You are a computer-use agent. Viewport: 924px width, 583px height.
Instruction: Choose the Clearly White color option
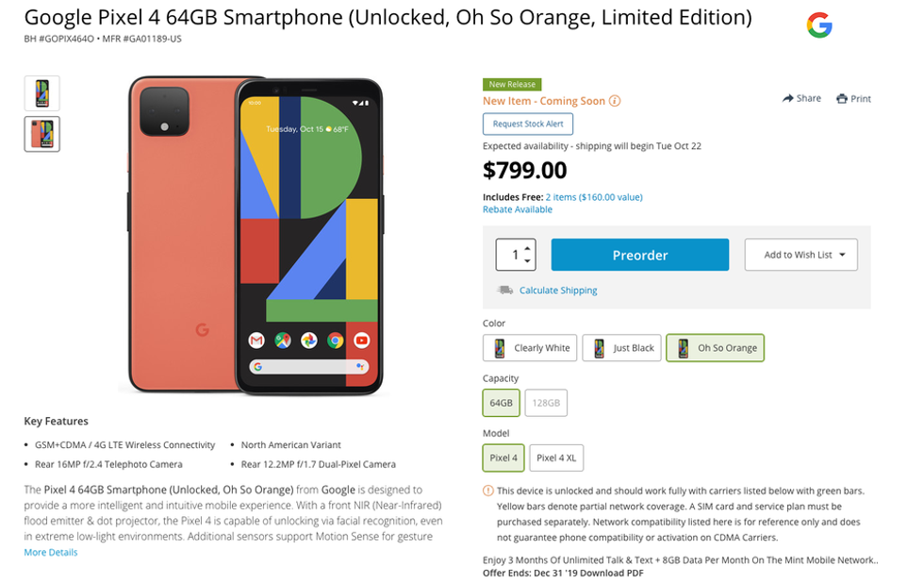tap(529, 348)
